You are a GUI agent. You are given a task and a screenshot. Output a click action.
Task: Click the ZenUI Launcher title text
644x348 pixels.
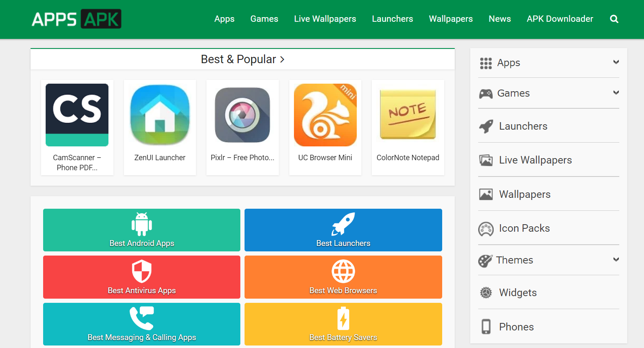(160, 158)
